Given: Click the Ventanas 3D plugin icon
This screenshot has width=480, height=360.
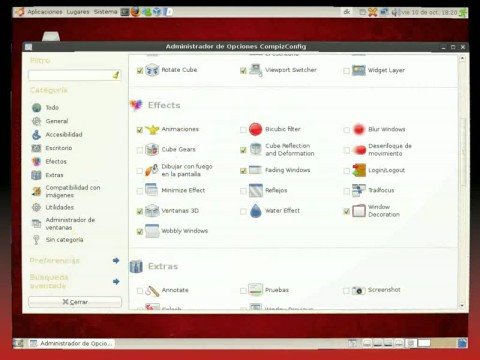Looking at the screenshot, I should coord(152,211).
